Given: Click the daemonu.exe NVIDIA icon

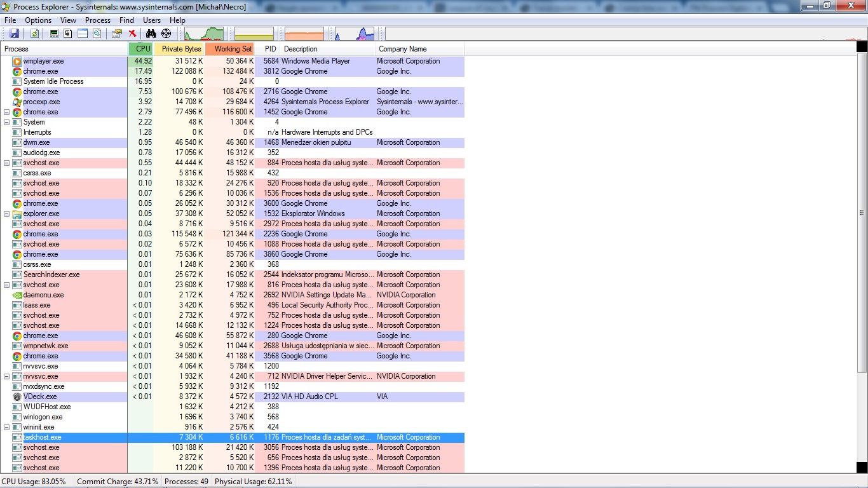Looking at the screenshot, I should click(17, 295).
